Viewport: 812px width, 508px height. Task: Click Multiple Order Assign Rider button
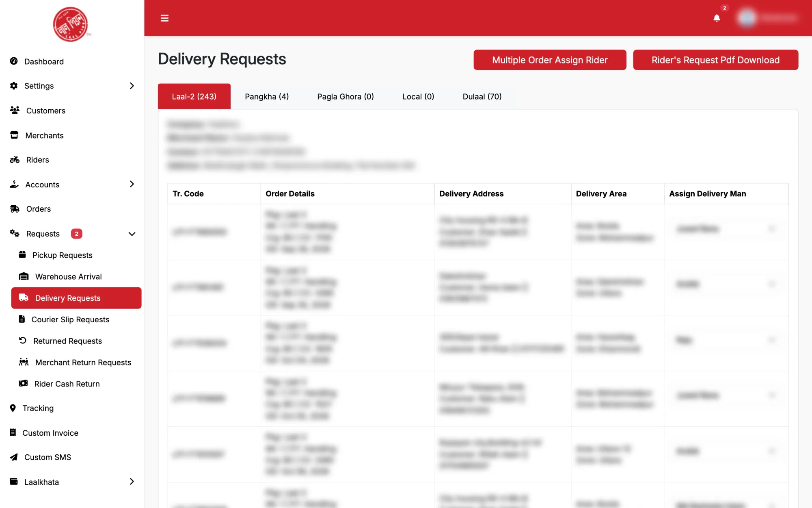(x=550, y=60)
